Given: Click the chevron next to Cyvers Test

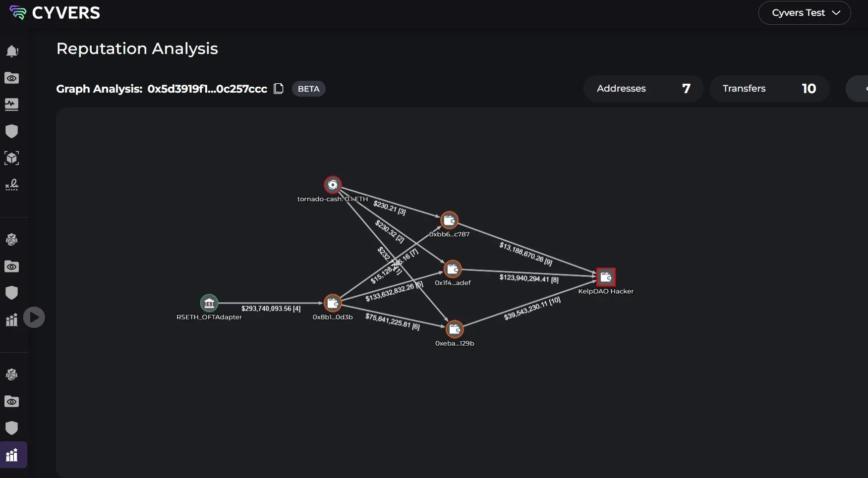Looking at the screenshot, I should (836, 13).
